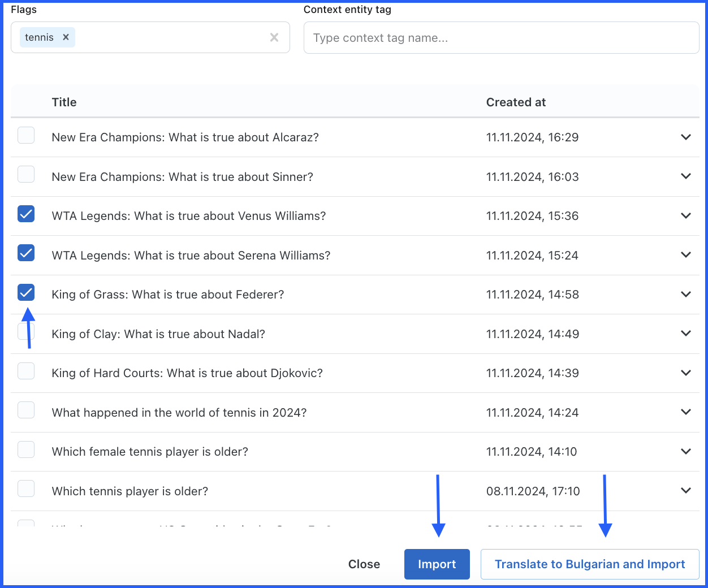This screenshot has width=708, height=588.
Task: Click 'New Era Champions' Sinner title
Action: click(x=182, y=177)
